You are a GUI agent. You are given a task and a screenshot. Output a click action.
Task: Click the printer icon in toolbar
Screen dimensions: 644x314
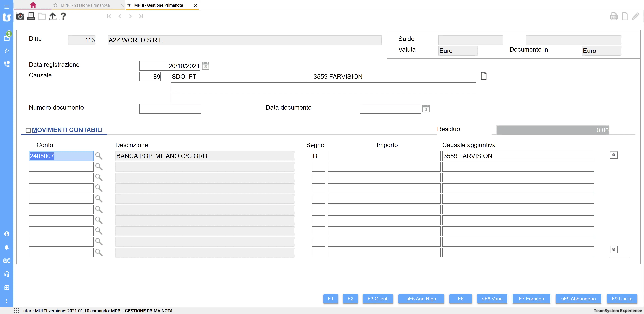pyautogui.click(x=31, y=16)
